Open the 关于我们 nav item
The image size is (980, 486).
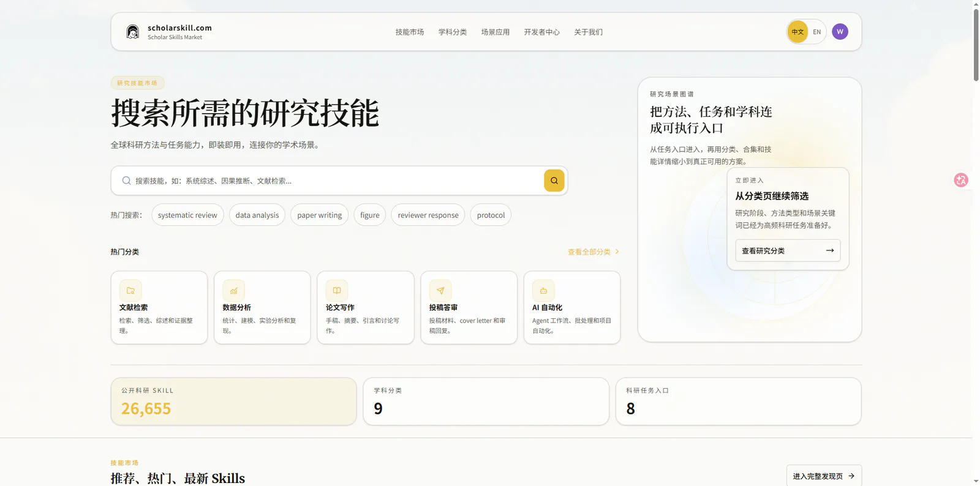pyautogui.click(x=589, y=32)
